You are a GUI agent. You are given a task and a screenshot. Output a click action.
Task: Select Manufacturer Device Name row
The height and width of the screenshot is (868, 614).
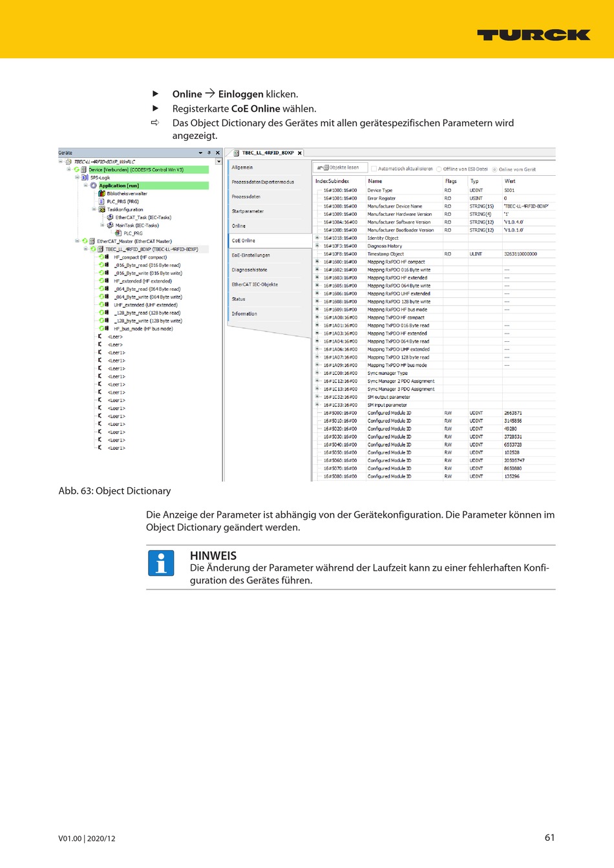point(434,206)
